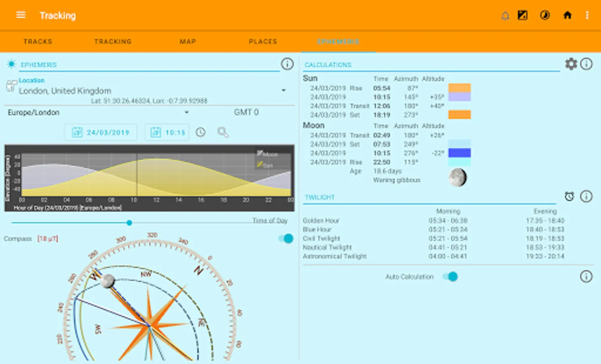
Task: Tap the clock circle icon in the top bar
Action: [x=545, y=15]
